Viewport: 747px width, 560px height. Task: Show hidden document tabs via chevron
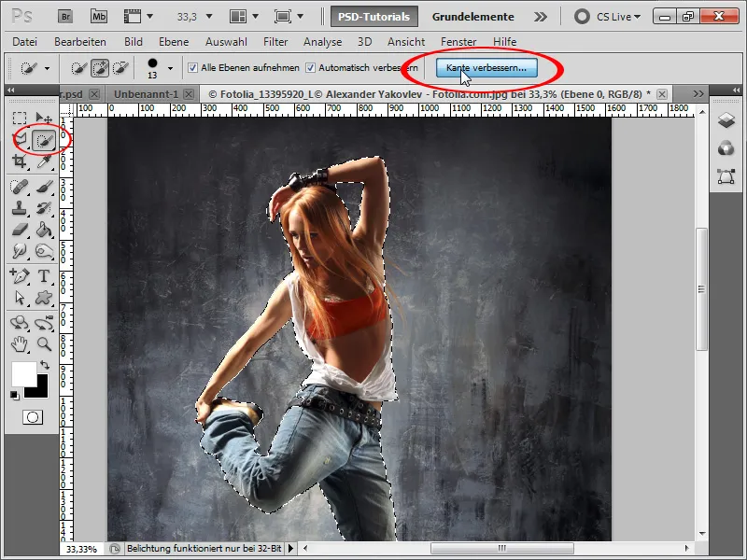pos(698,94)
